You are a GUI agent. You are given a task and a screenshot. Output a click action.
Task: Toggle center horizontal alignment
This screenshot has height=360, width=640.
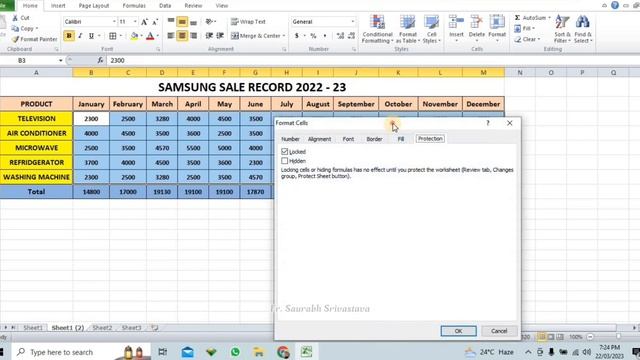(182, 36)
